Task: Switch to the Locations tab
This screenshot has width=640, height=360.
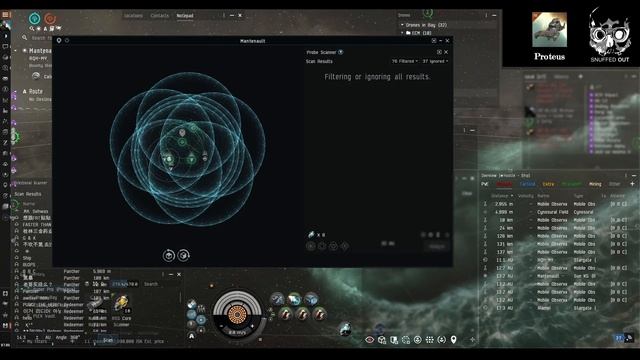Action: pos(133,16)
